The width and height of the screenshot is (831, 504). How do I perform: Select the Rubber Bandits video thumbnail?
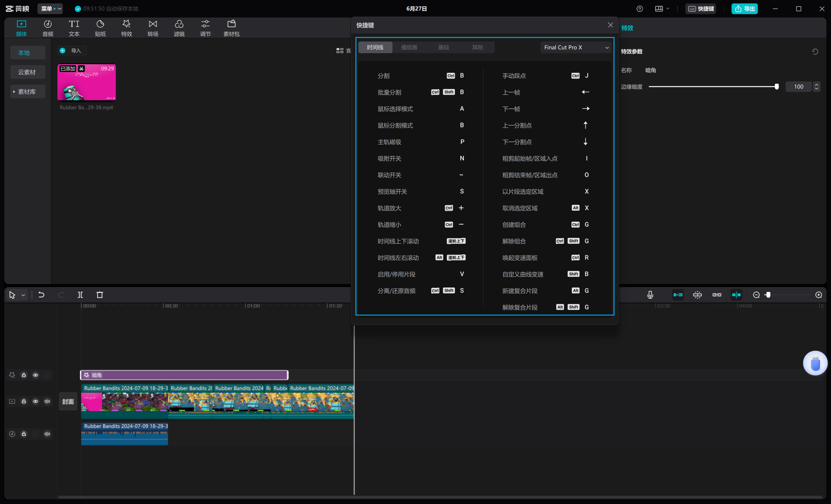[x=87, y=82]
